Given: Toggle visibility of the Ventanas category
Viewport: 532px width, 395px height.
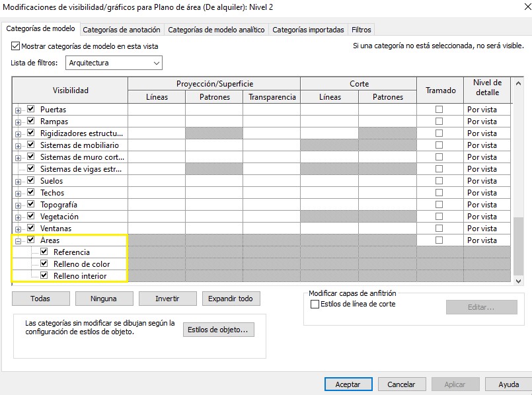Looking at the screenshot, I should pyautogui.click(x=31, y=229).
